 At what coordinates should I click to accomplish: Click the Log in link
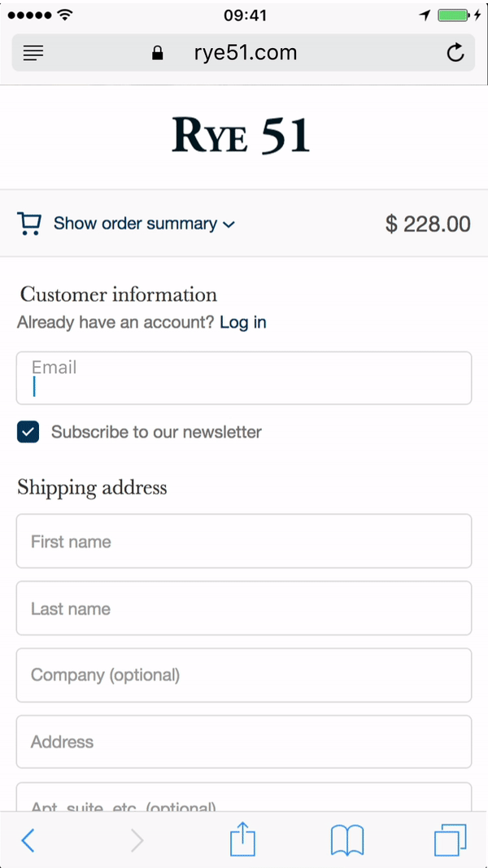coord(242,322)
